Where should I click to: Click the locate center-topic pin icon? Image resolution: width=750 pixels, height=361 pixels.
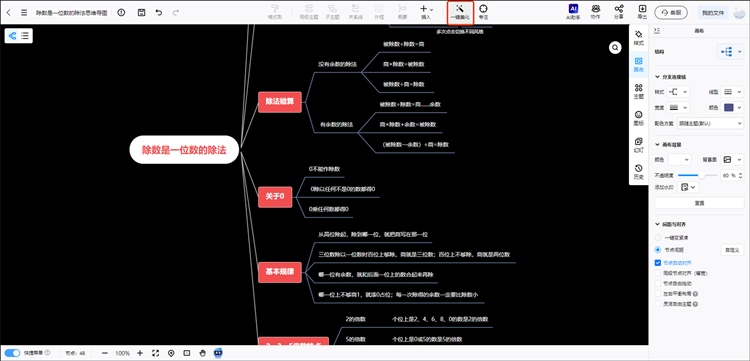tap(171, 353)
